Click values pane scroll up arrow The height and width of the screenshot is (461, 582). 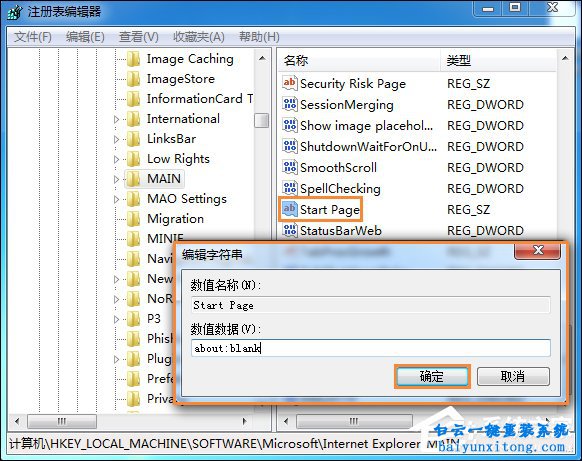tap(565, 58)
